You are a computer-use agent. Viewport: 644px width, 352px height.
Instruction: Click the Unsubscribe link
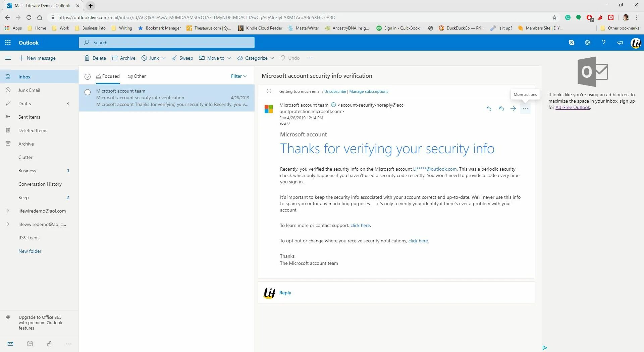[335, 91]
